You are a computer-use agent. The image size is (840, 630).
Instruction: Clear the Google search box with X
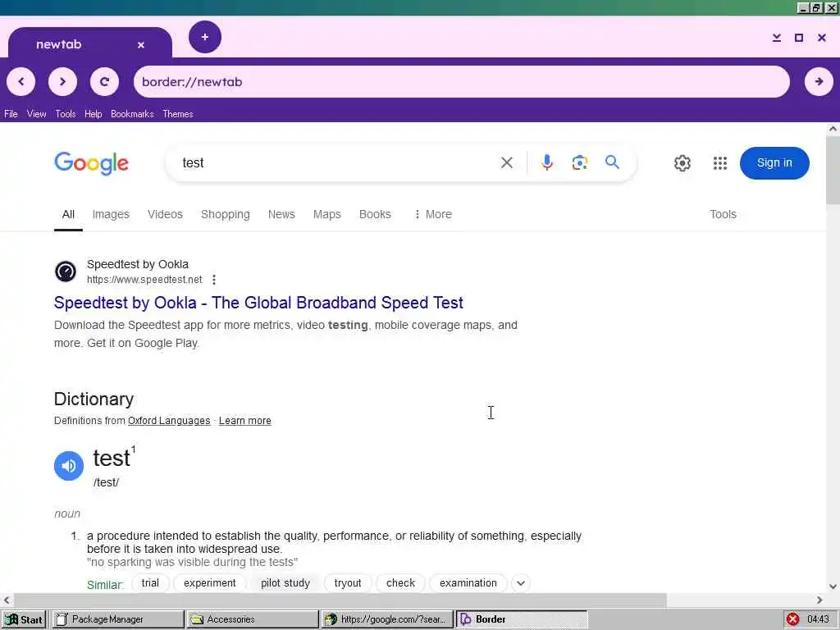(507, 162)
